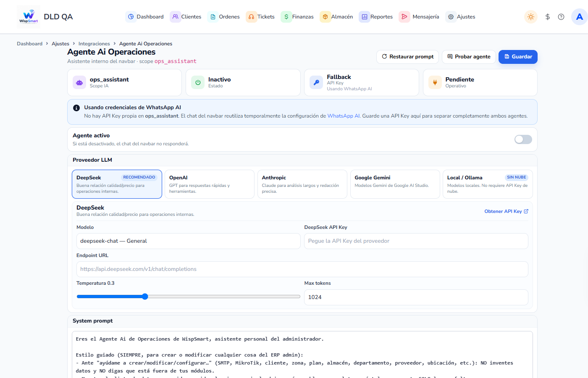Click the plug icon on Pendiente card

point(435,82)
